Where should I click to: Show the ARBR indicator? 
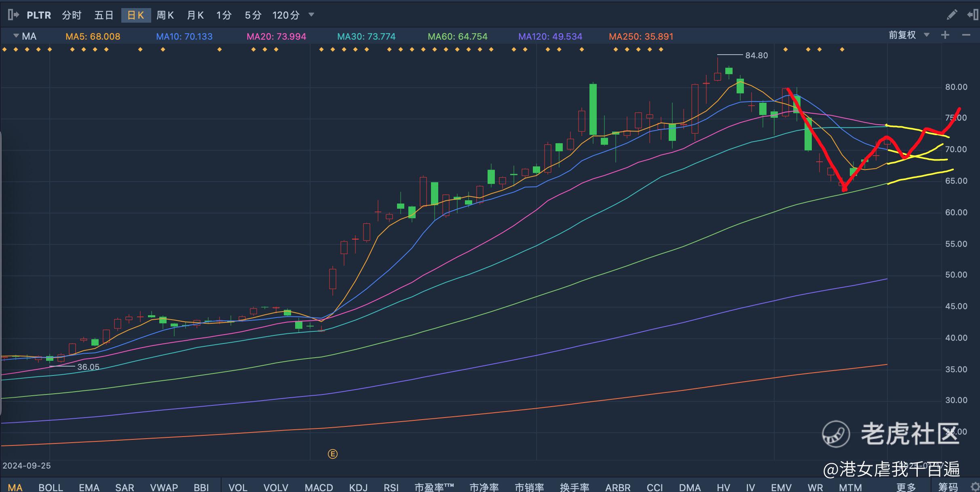pos(618,487)
